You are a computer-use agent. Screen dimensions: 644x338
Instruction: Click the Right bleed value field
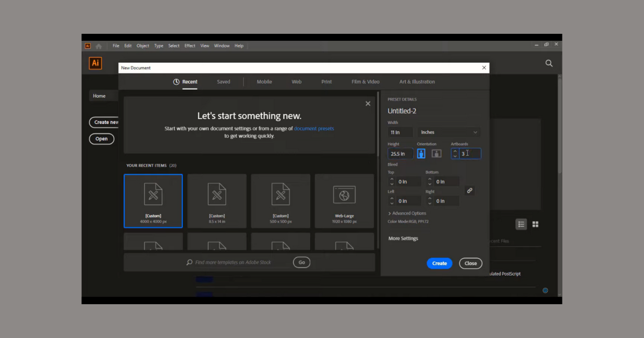click(x=447, y=201)
